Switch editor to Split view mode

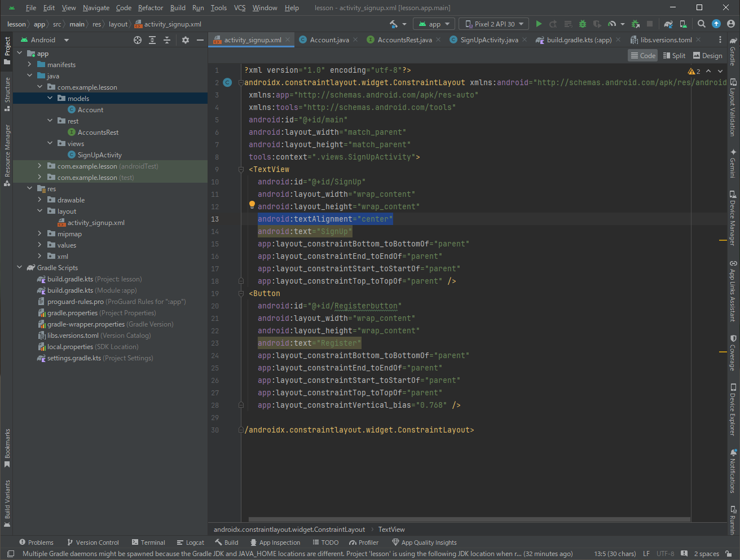click(x=674, y=55)
